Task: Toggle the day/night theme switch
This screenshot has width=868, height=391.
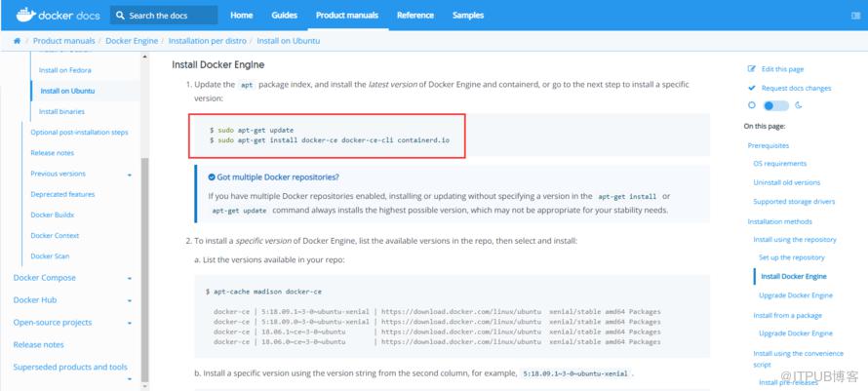Action: point(775,105)
